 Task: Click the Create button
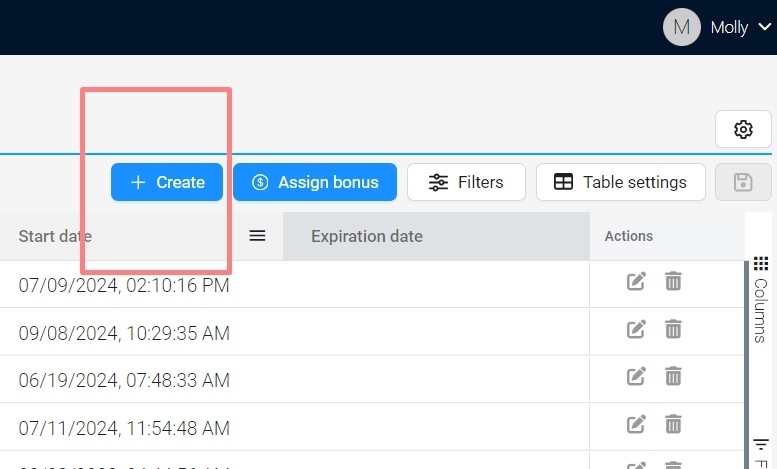167,182
